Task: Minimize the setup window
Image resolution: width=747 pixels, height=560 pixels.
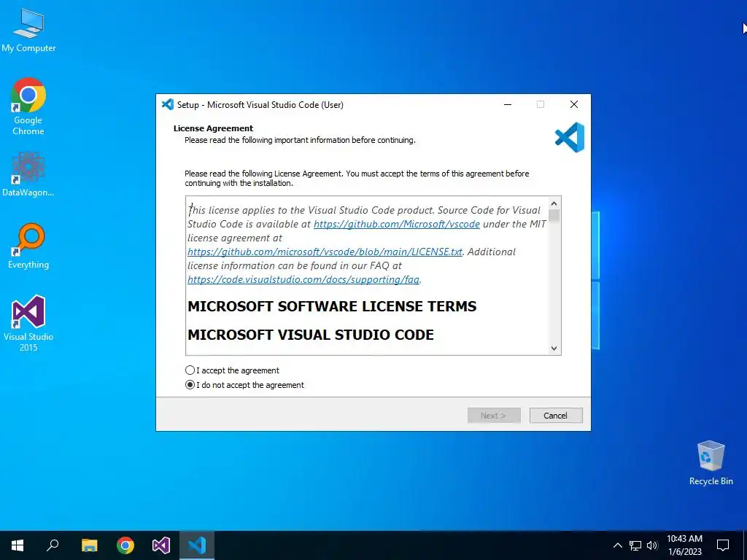Action: [x=508, y=104]
